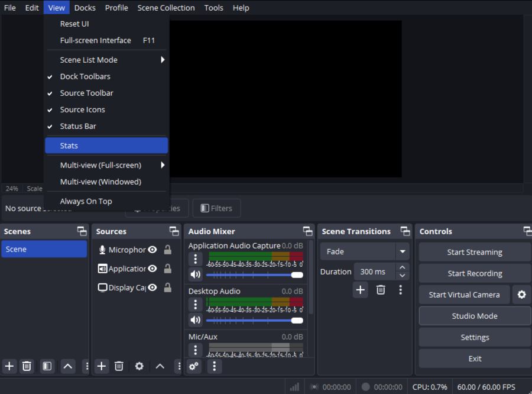Add a new source with plus icon
The width and height of the screenshot is (532, 394).
pyautogui.click(x=102, y=366)
